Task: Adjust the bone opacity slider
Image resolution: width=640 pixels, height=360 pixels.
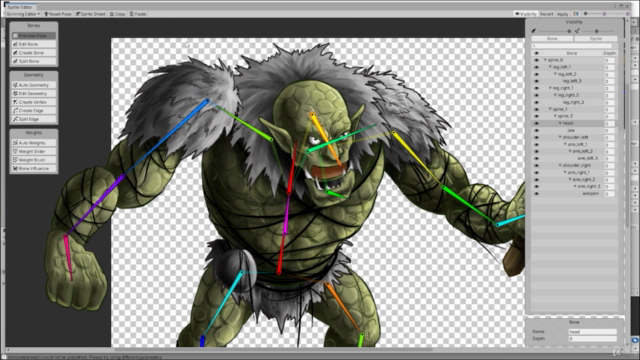Action: [x=555, y=31]
